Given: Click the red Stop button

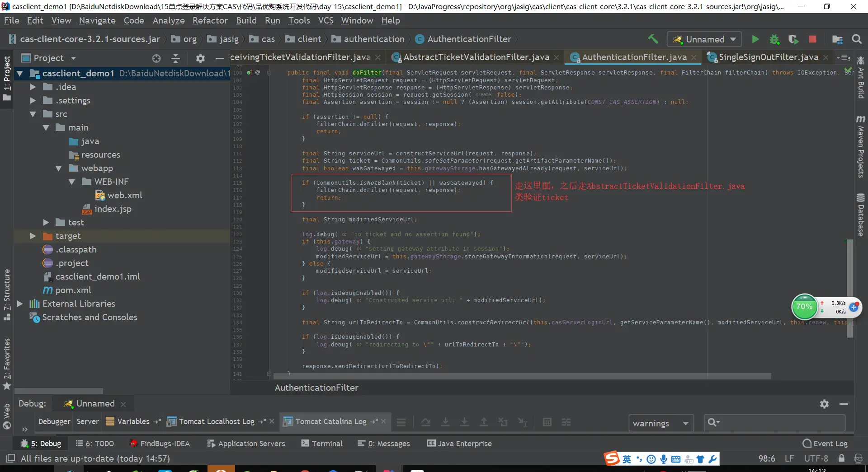Looking at the screenshot, I should (812, 39).
